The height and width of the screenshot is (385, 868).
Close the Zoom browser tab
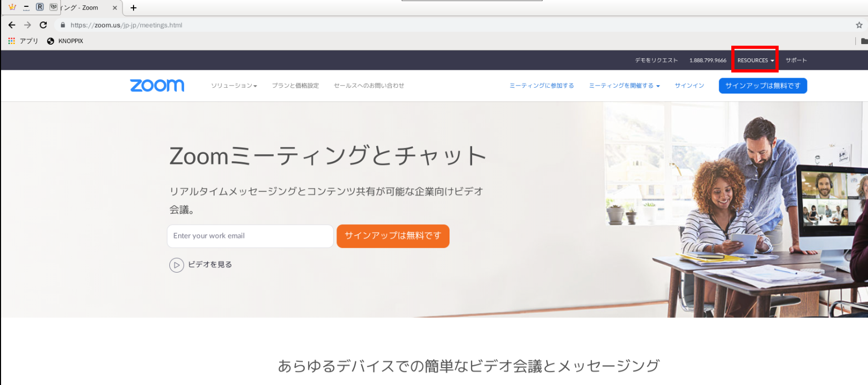click(115, 8)
